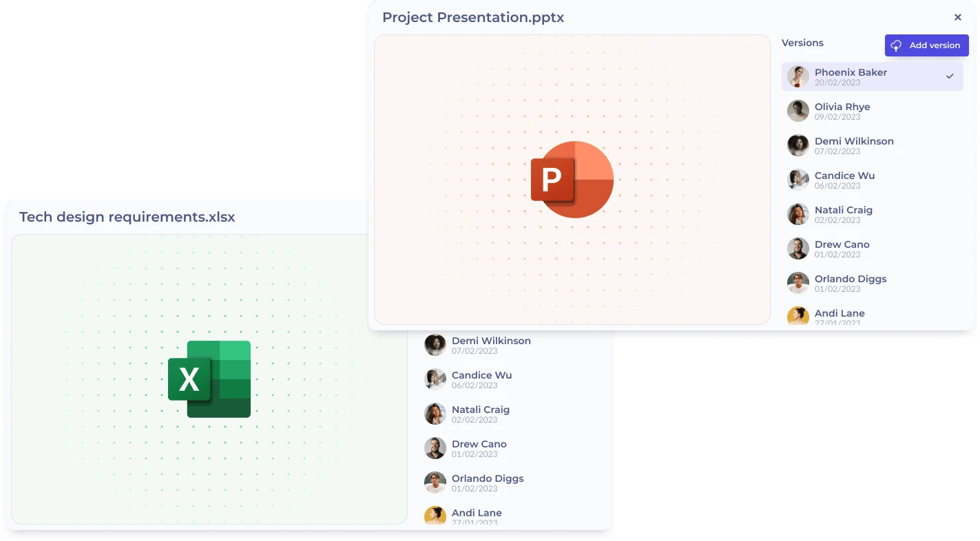
Task: Click the Add version button
Action: (x=926, y=45)
